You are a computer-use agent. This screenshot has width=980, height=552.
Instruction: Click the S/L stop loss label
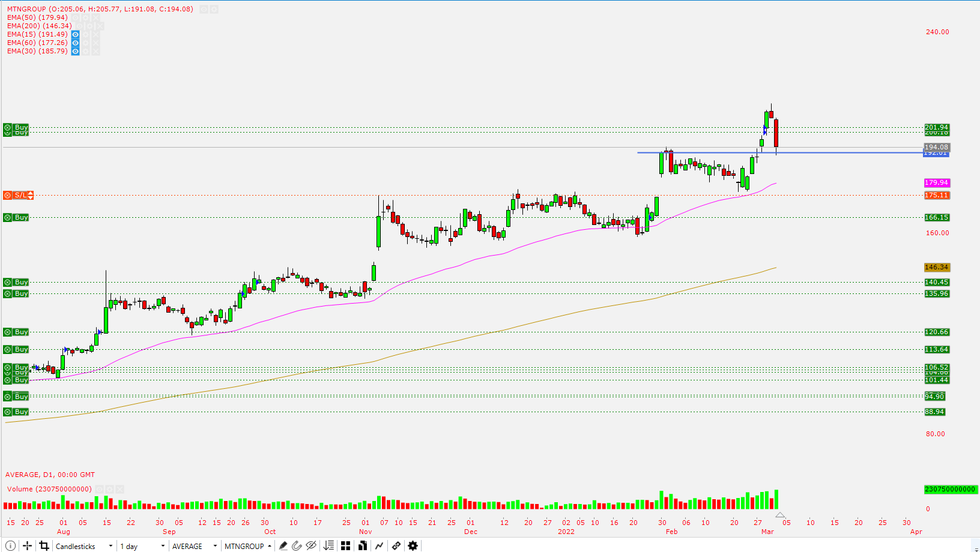click(20, 195)
